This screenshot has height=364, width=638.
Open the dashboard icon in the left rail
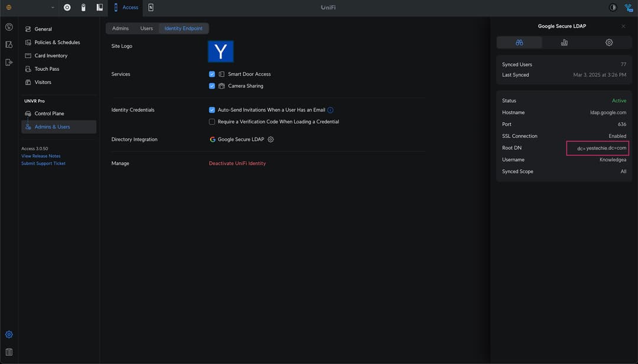click(9, 27)
